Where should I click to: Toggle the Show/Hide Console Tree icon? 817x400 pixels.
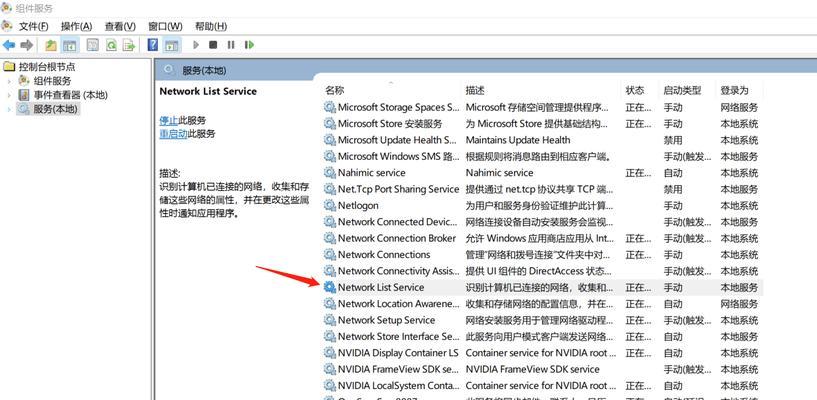69,45
